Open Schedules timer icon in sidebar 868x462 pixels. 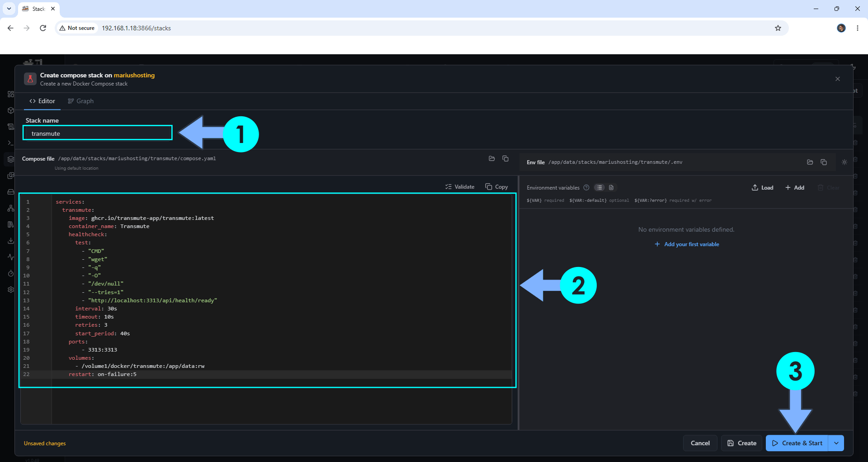pyautogui.click(x=11, y=273)
